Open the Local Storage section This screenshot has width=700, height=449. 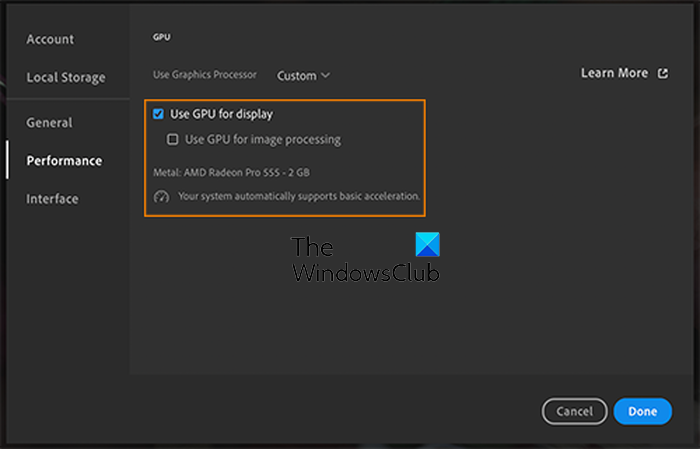pyautogui.click(x=65, y=77)
